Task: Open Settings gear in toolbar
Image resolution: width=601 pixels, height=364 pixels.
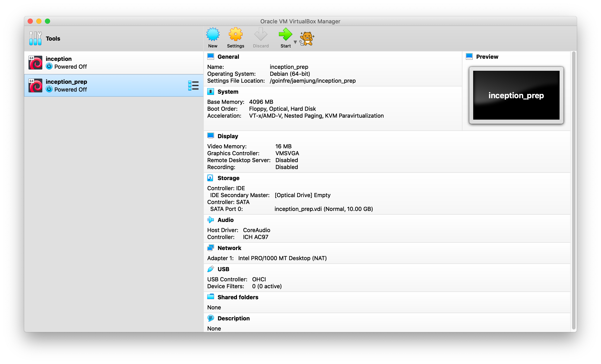Action: 235,34
